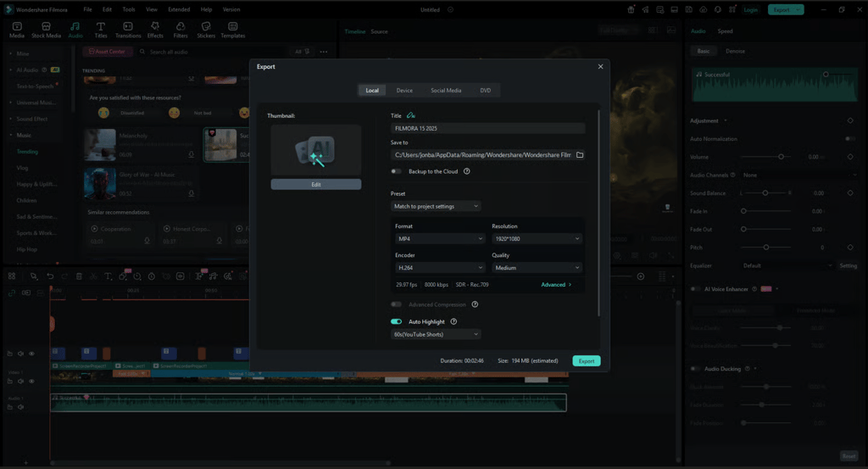Click the Login button

(x=751, y=9)
